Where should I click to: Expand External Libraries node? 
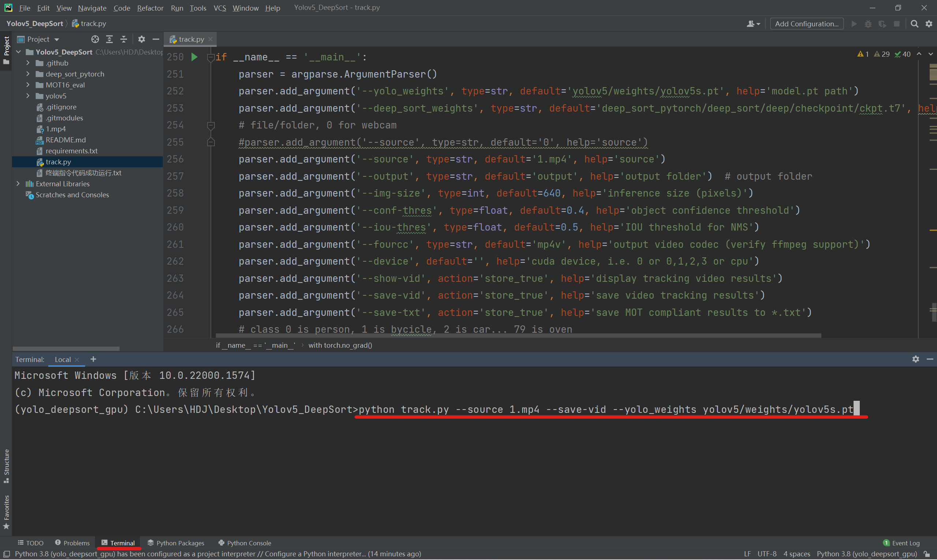click(18, 184)
